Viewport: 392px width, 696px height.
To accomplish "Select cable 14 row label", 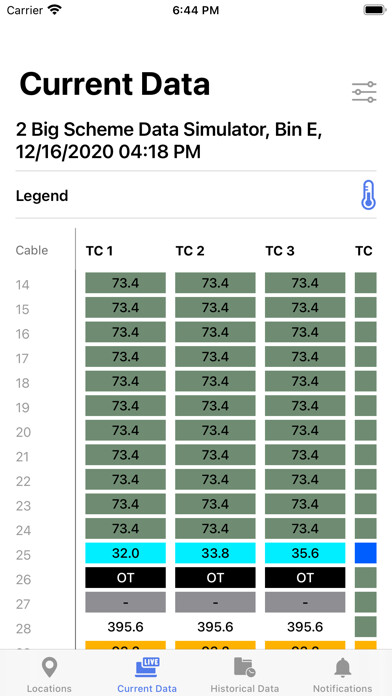I will [23, 285].
